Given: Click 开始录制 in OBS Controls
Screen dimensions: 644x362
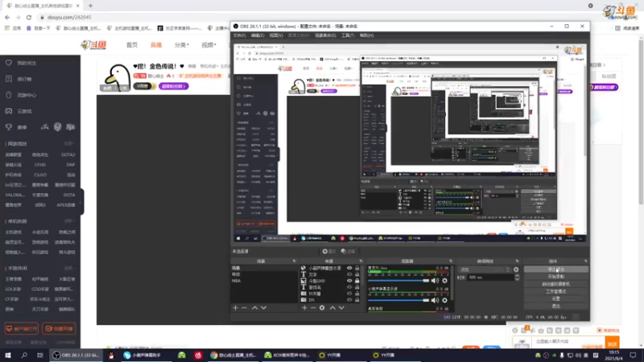Looking at the screenshot, I should click(x=556, y=277).
